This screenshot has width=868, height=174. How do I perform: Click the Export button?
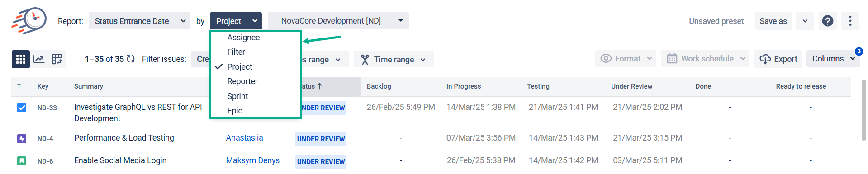point(778,59)
